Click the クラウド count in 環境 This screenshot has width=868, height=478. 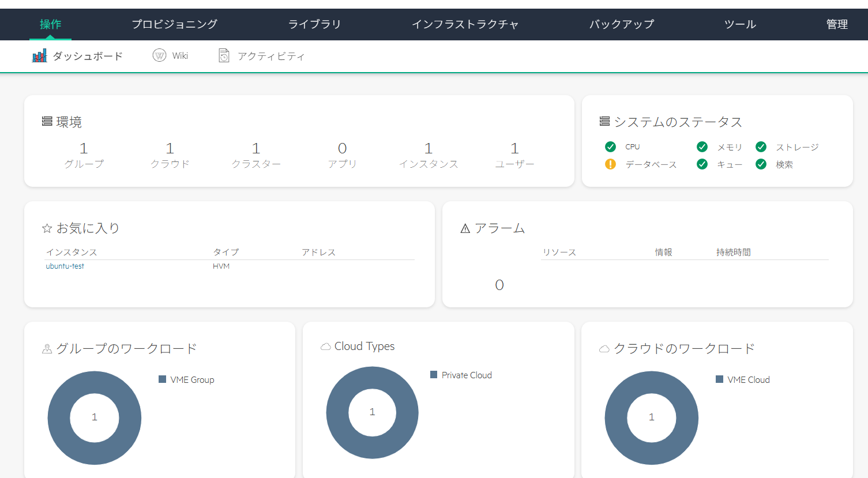click(x=170, y=148)
